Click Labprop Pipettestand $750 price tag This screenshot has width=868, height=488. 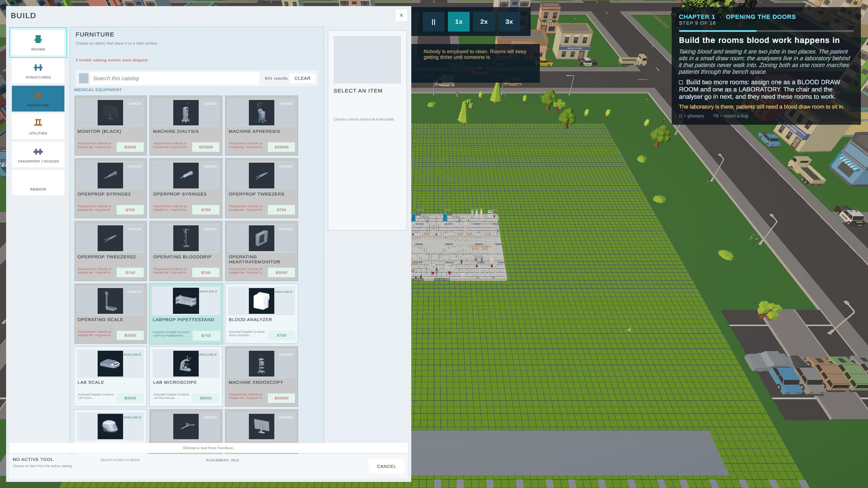[x=206, y=336]
